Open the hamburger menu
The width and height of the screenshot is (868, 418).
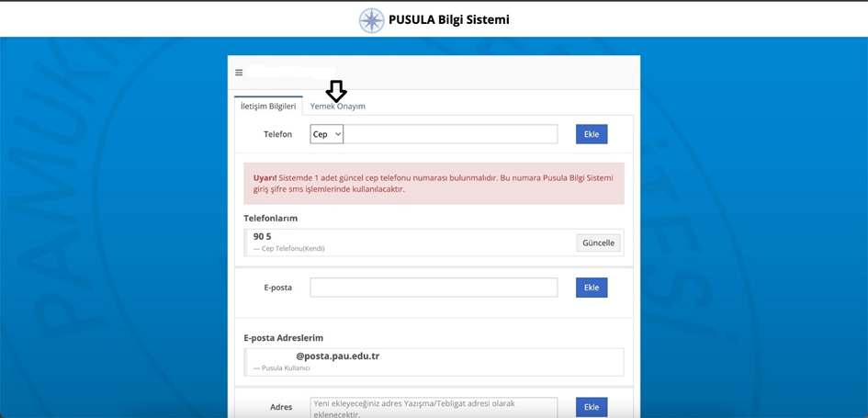pyautogui.click(x=239, y=73)
